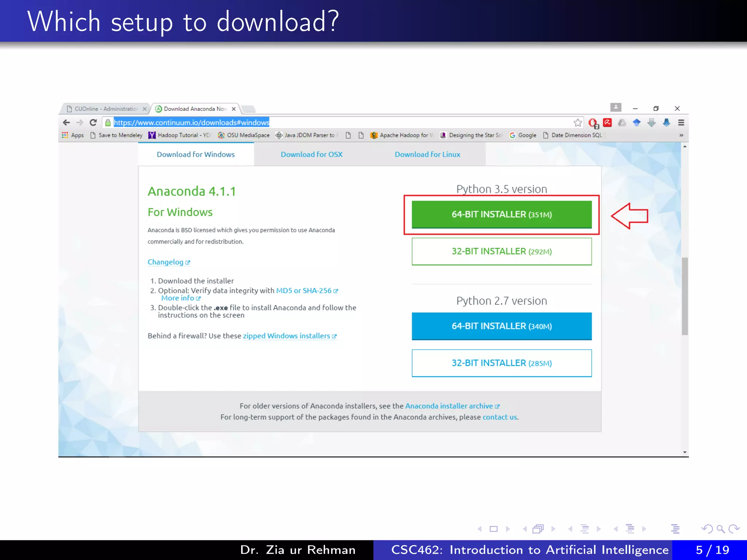Download Python 3.5 64-bit installer
This screenshot has width=747, height=560.
coord(501,214)
